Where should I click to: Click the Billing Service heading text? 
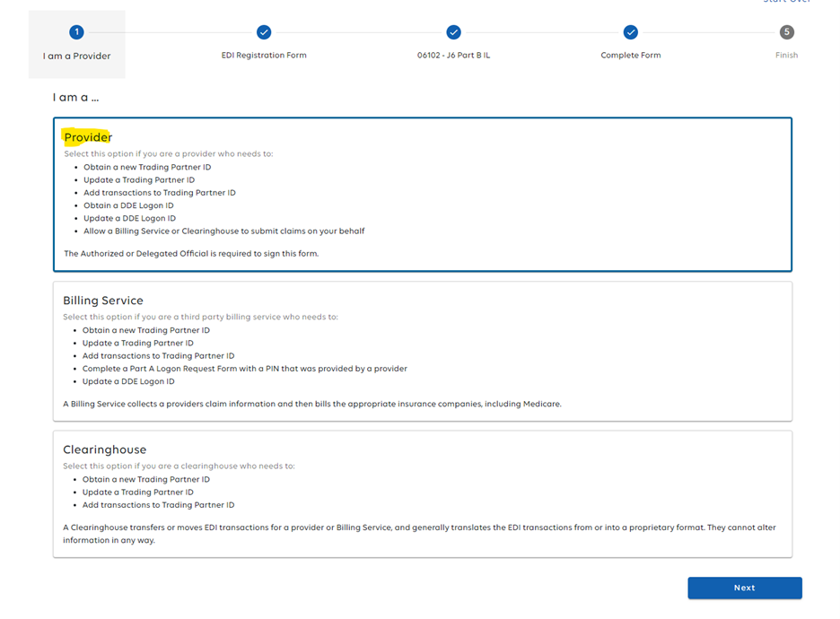click(103, 301)
